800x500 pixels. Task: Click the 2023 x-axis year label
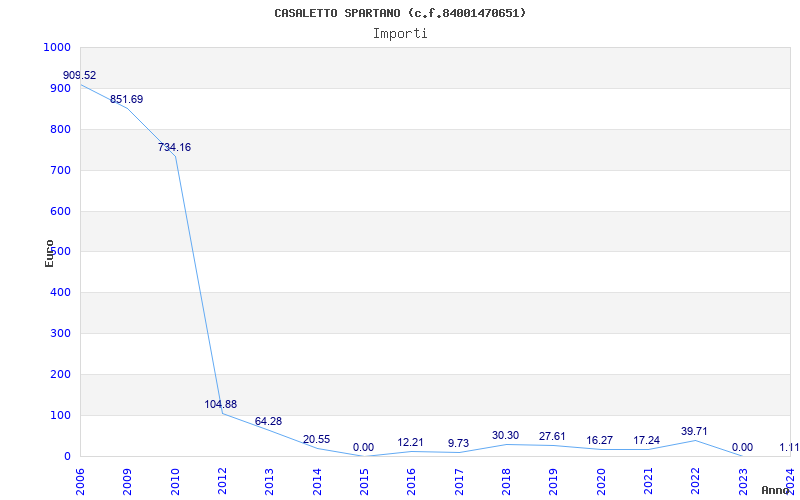click(743, 482)
